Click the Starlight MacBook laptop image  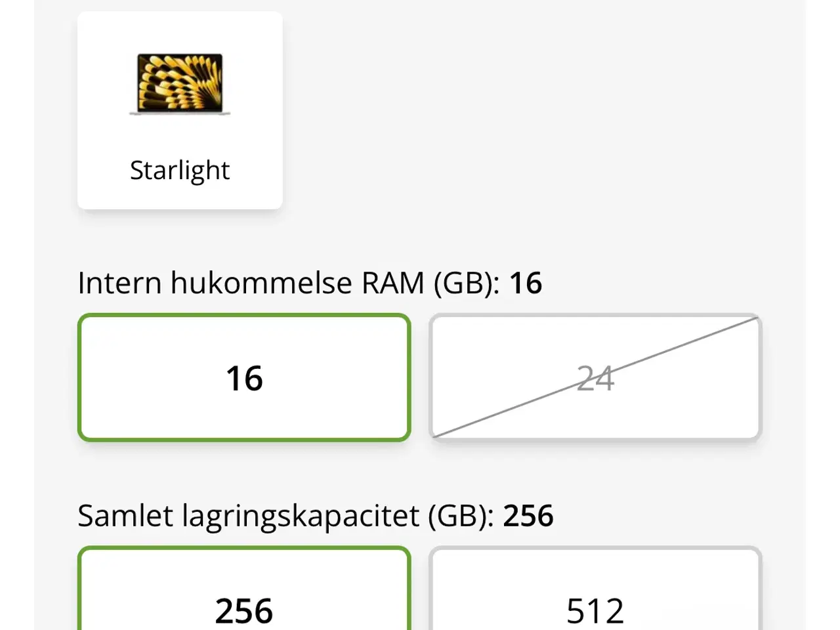point(180,85)
